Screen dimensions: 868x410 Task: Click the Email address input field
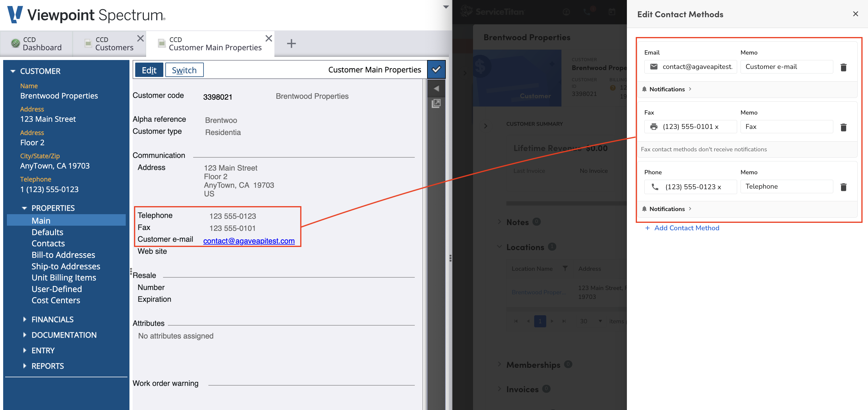[690, 66]
